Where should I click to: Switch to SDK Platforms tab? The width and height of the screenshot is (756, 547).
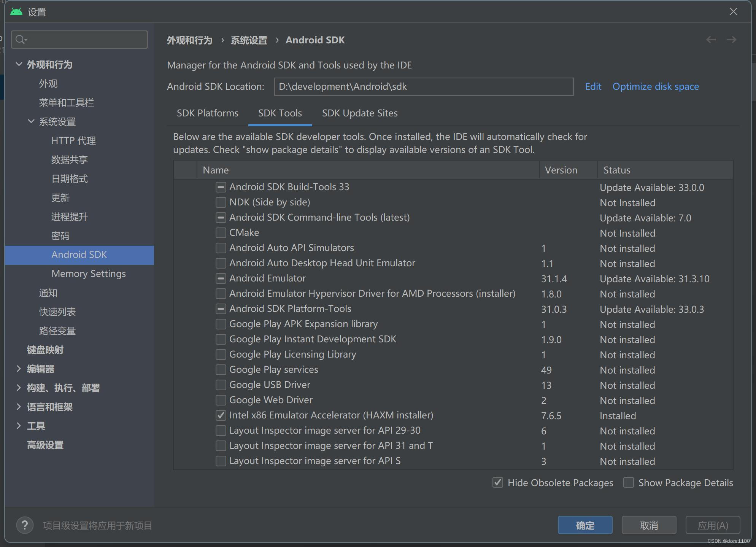[x=207, y=113]
